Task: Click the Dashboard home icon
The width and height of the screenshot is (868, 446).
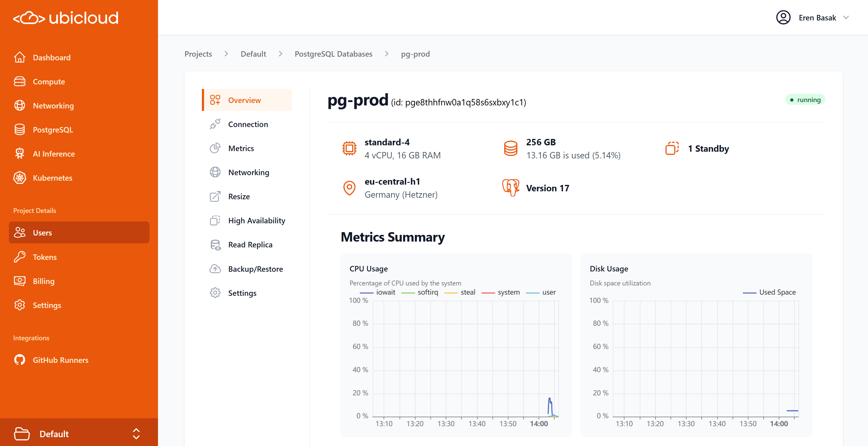Action: click(20, 58)
